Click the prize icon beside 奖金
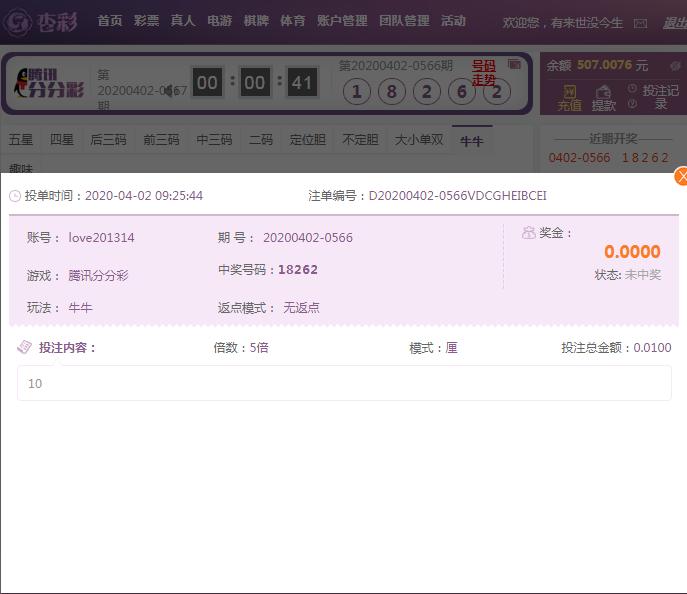 click(529, 233)
